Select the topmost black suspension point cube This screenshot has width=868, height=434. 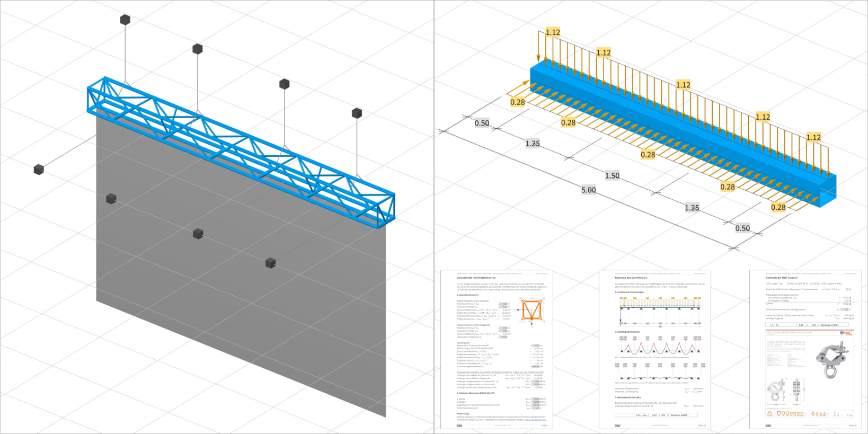pos(125,20)
